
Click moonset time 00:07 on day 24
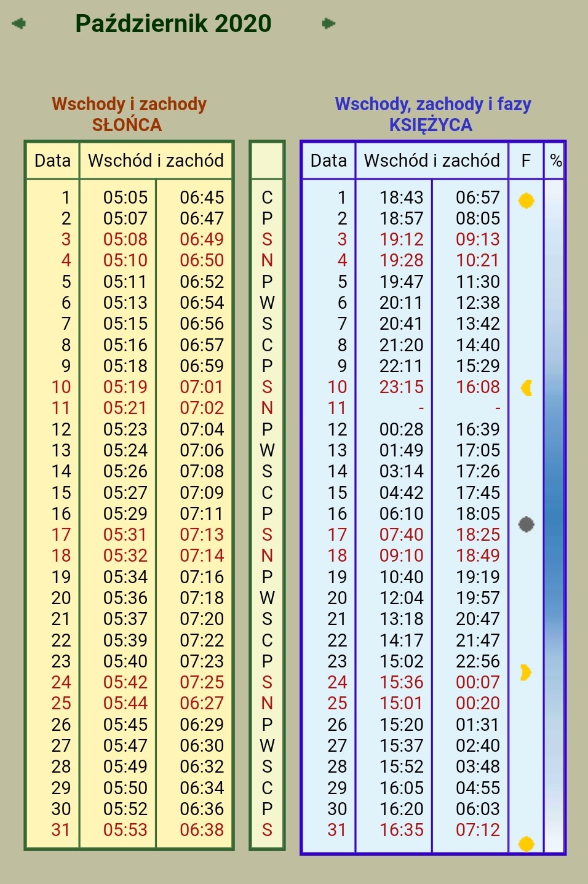pos(478,682)
